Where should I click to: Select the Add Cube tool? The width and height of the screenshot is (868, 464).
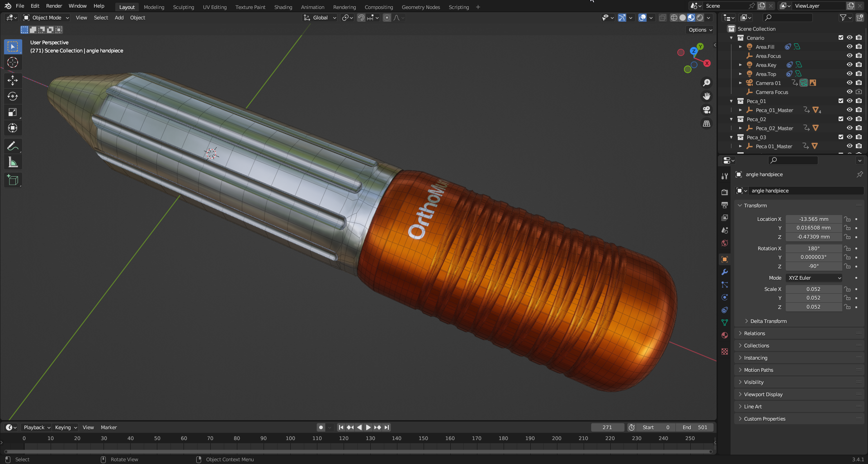[x=13, y=180]
